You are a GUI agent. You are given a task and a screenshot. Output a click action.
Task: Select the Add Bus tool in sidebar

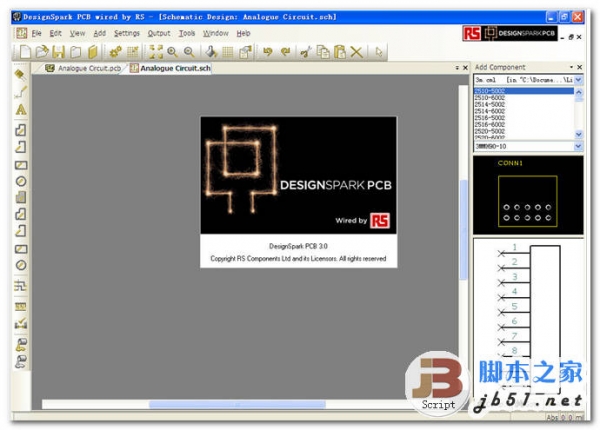[21, 285]
